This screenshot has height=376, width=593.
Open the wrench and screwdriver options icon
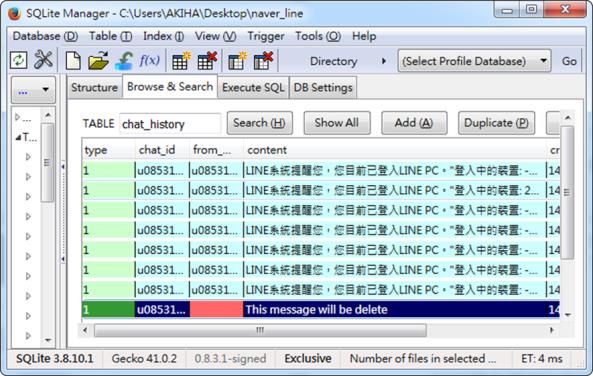click(x=43, y=60)
